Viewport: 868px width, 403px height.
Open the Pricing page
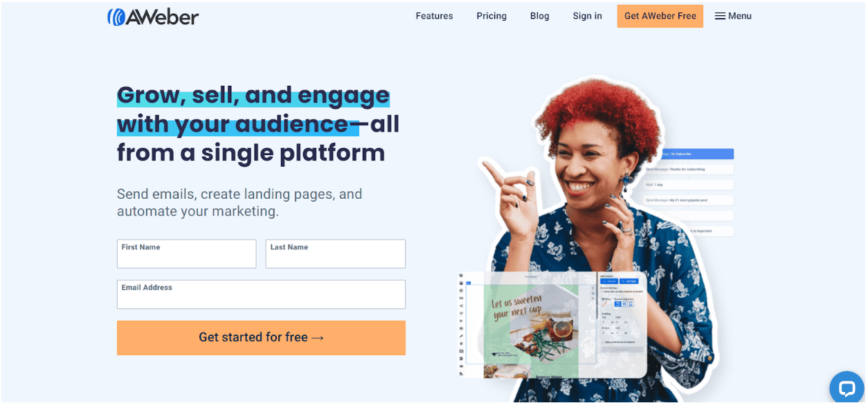coord(491,16)
